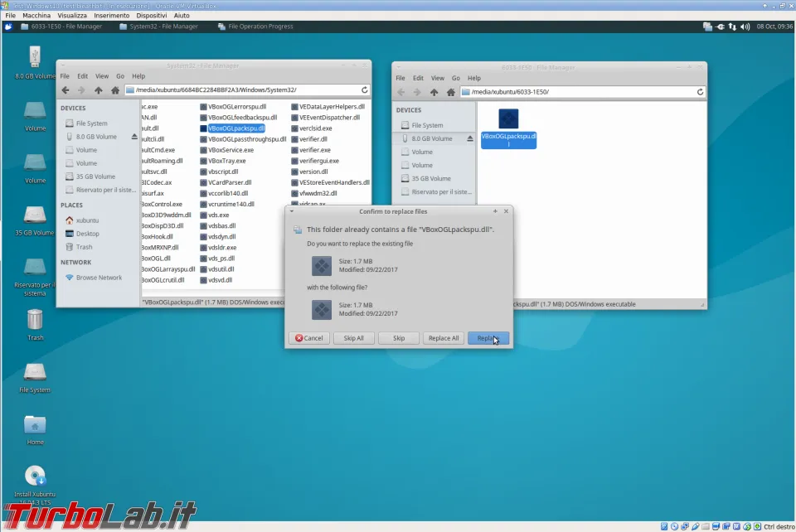796x532 pixels.
Task: Cancel the file replace operation
Action: pos(309,338)
